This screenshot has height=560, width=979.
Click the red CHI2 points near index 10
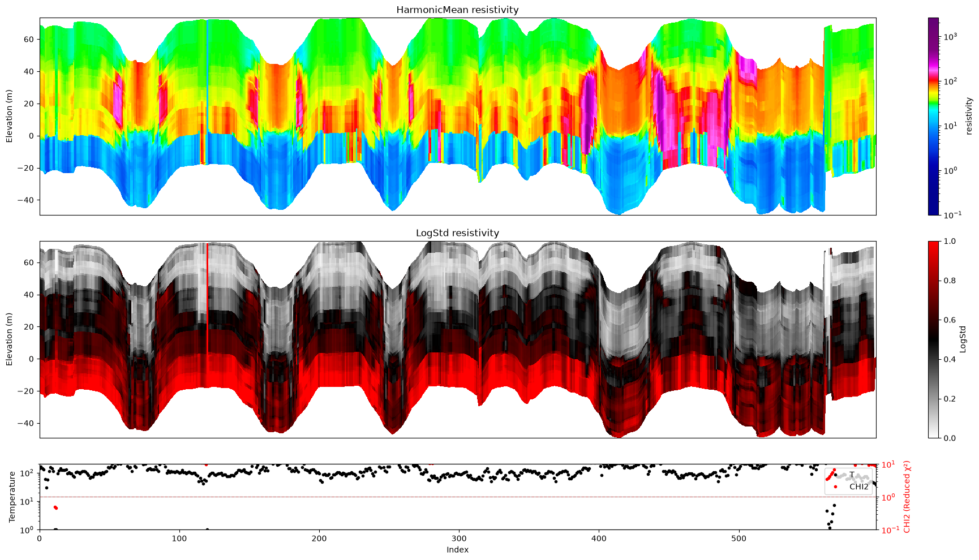point(55,507)
